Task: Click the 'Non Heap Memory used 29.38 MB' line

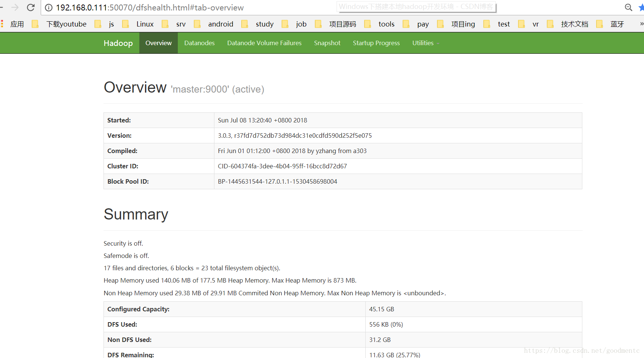Action: 275,293
